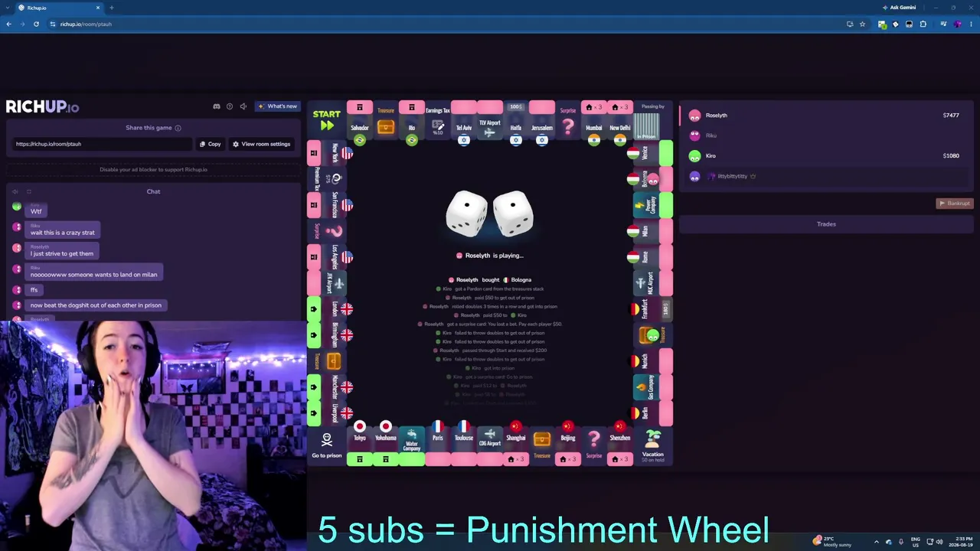The image size is (980, 551).
Task: Open the Mumbai property tile
Action: (593, 121)
